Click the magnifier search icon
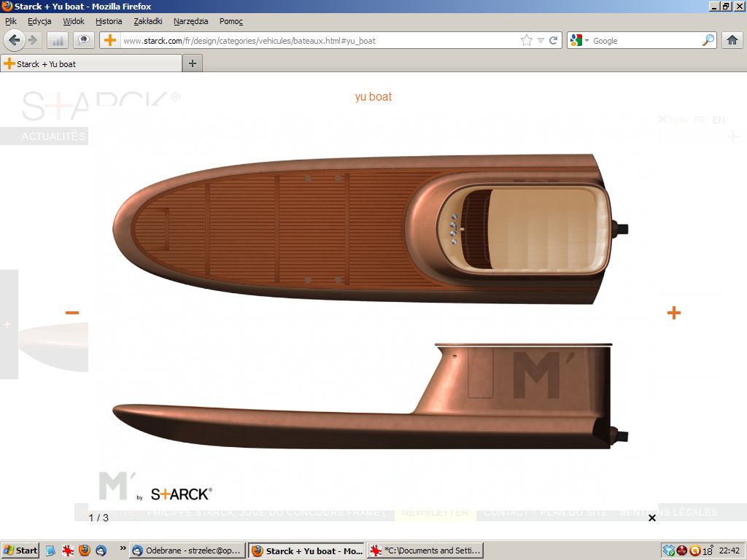747x560 pixels. 708,41
